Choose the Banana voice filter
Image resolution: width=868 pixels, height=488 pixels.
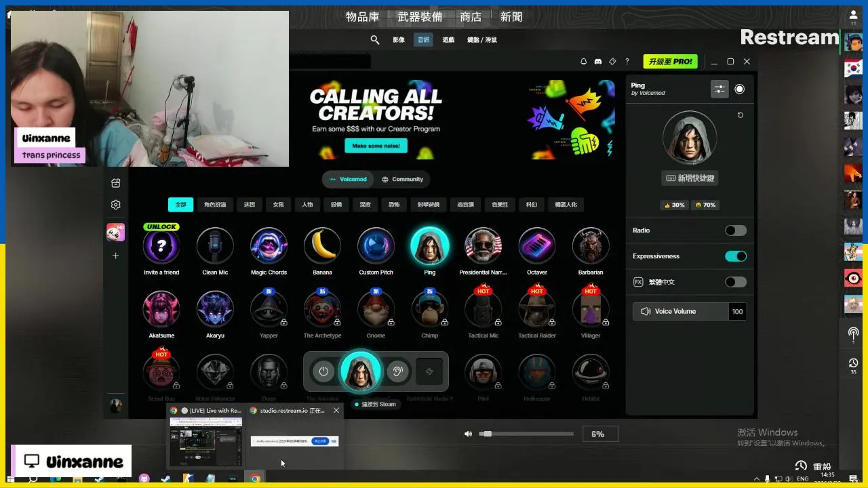coord(322,245)
